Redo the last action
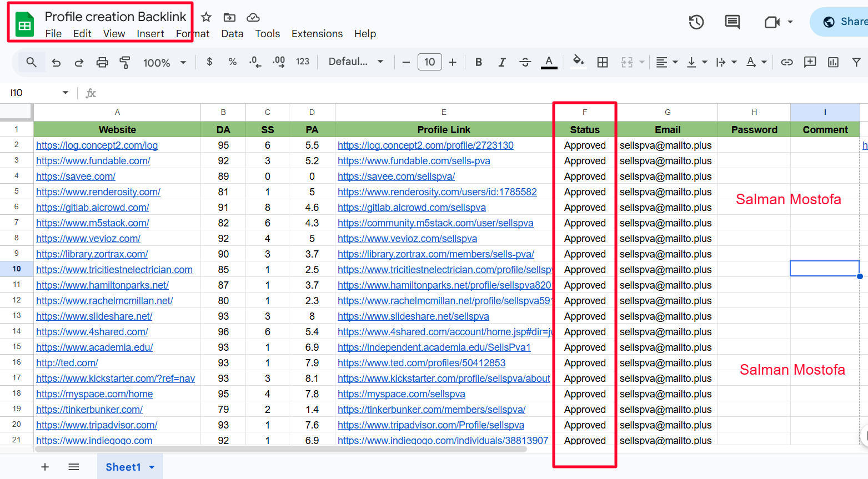Viewport: 868px width, 479px height. pos(79,62)
